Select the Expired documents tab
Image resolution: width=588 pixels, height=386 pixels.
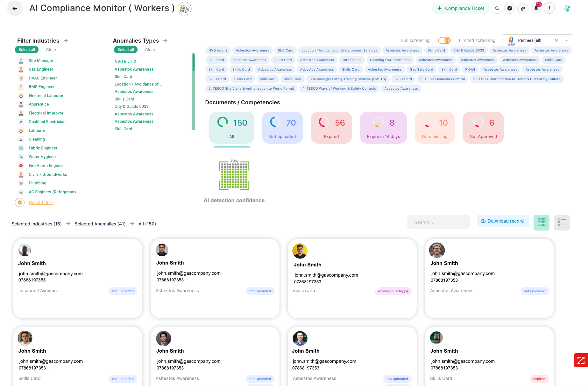[x=331, y=128]
